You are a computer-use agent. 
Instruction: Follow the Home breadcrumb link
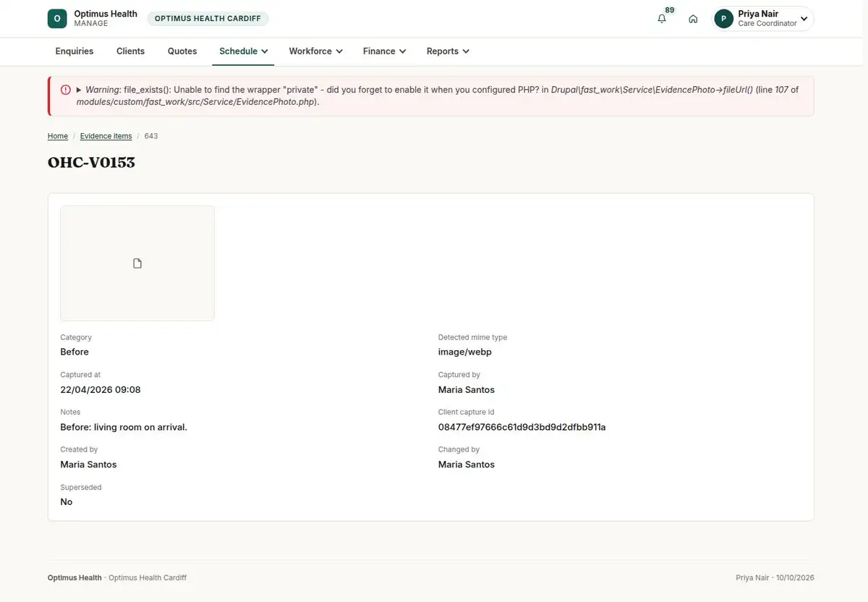(x=58, y=136)
